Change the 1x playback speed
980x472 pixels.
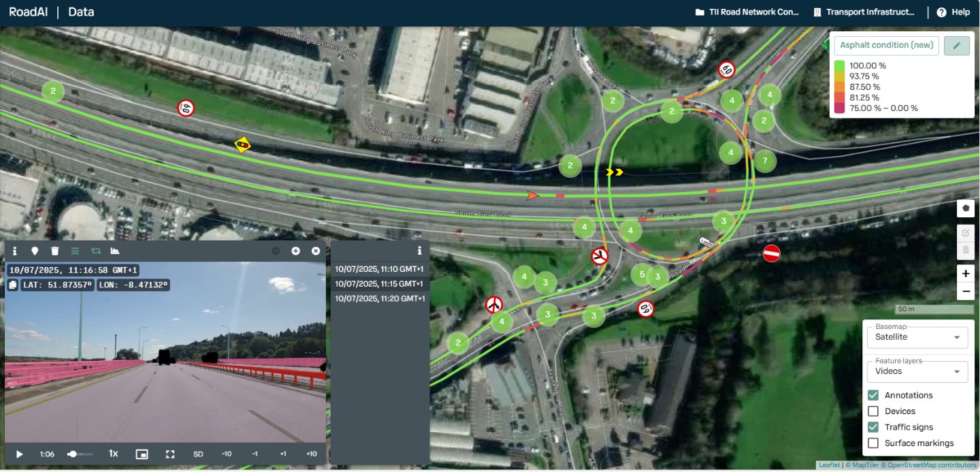114,454
